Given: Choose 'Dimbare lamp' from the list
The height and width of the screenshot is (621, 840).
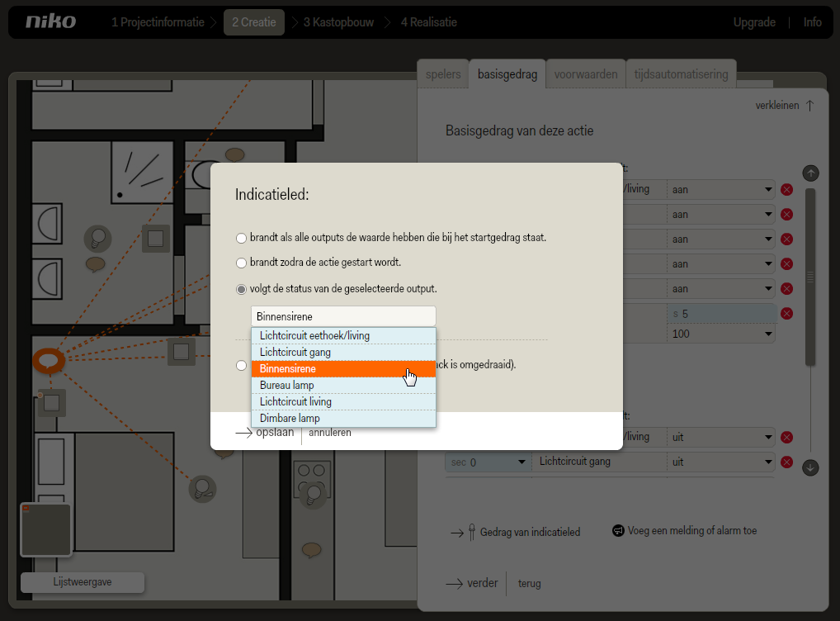Looking at the screenshot, I should (x=343, y=419).
